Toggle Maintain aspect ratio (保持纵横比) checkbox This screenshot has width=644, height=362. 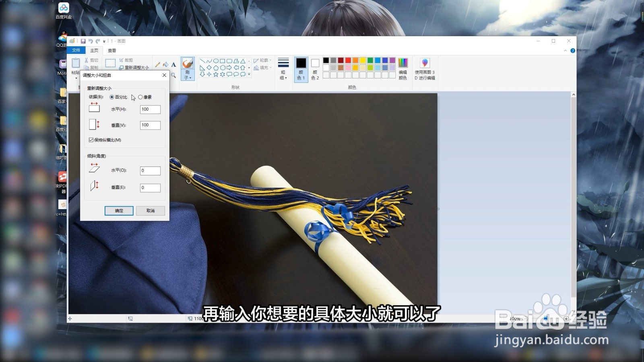tap(91, 140)
